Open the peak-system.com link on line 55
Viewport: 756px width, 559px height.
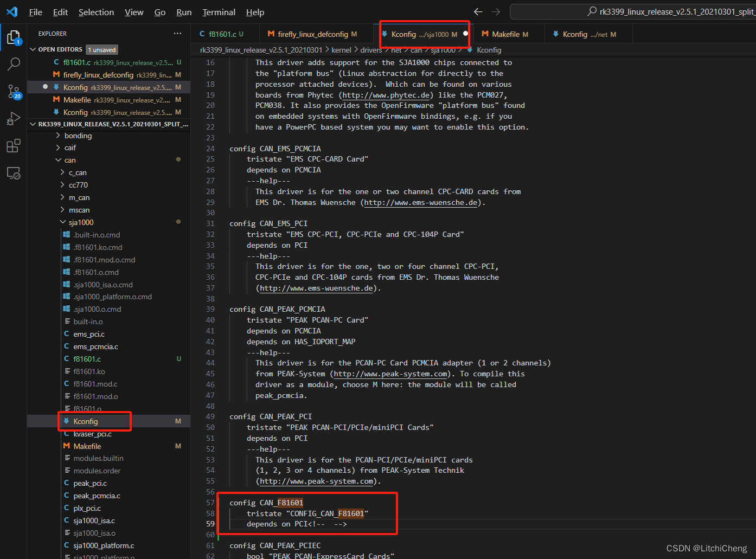pos(317,481)
